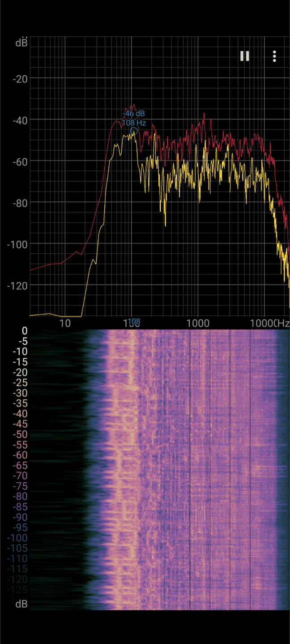Select the -50 value on spectrogram color scale
The height and width of the screenshot is (644, 290).
coord(20,434)
